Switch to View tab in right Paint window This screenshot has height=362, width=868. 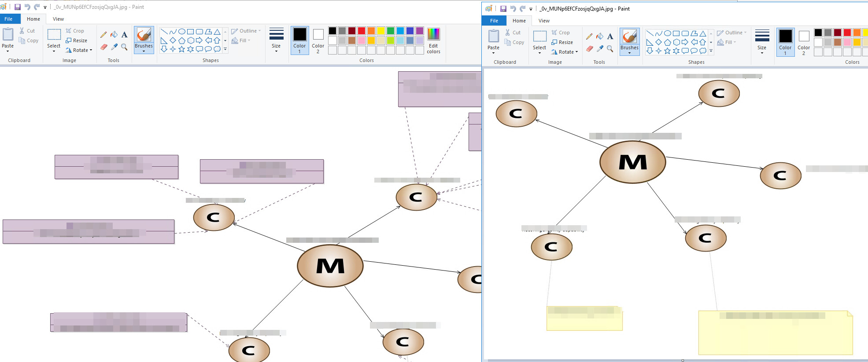544,21
